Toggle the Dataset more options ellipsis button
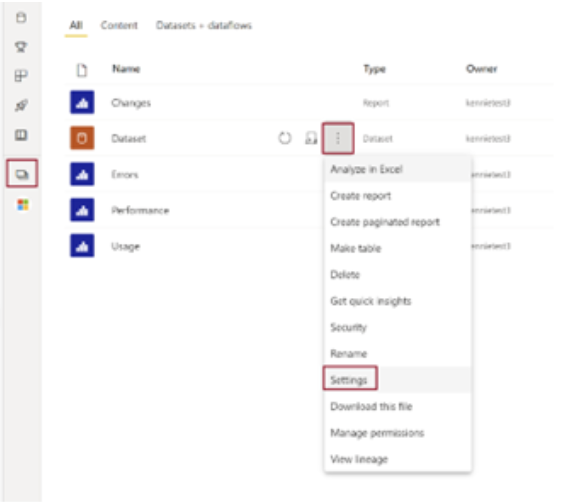This screenshot has height=504, width=568. 338,138
